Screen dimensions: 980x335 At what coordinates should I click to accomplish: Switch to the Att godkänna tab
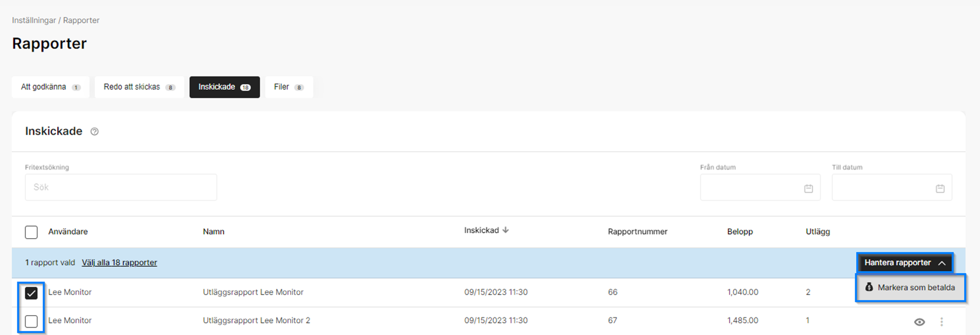pos(50,87)
